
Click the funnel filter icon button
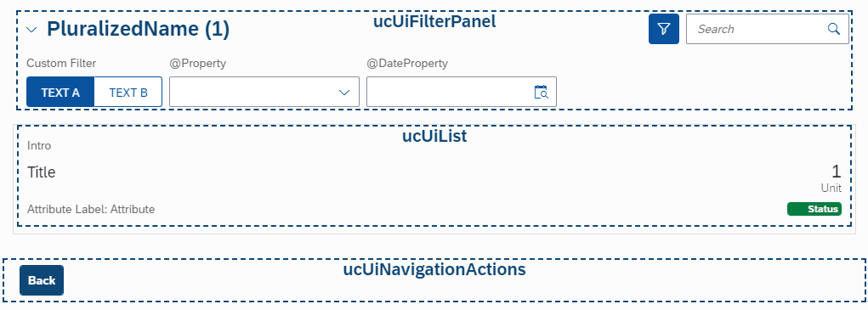[x=664, y=29]
